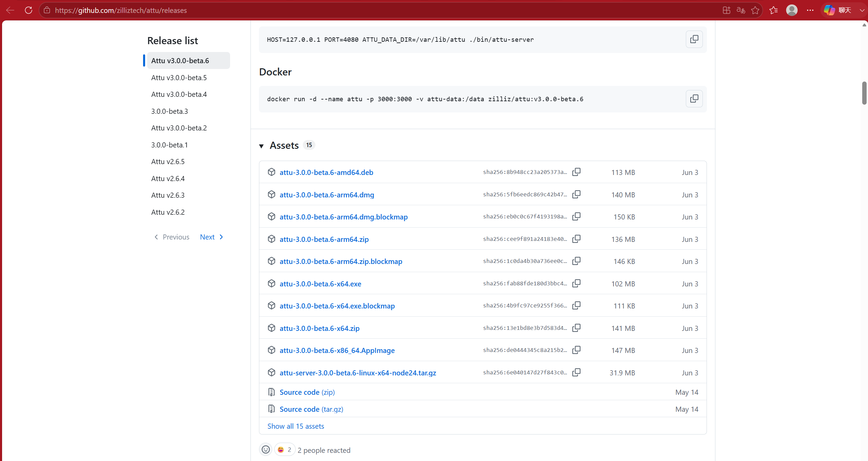Copy sha256 of x64.exe.blockmap asset

pos(576,305)
